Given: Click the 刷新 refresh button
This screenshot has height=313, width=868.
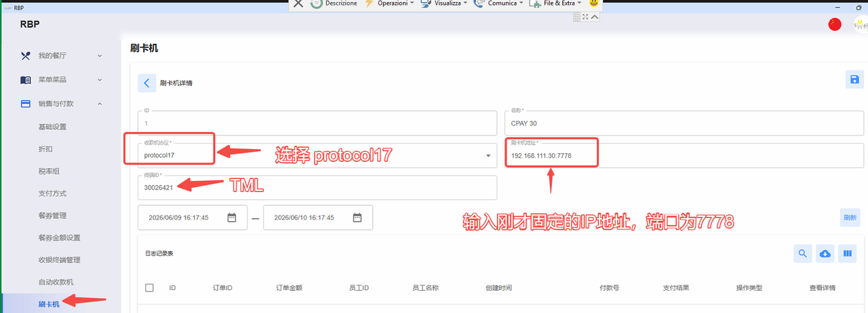Looking at the screenshot, I should click(850, 217).
